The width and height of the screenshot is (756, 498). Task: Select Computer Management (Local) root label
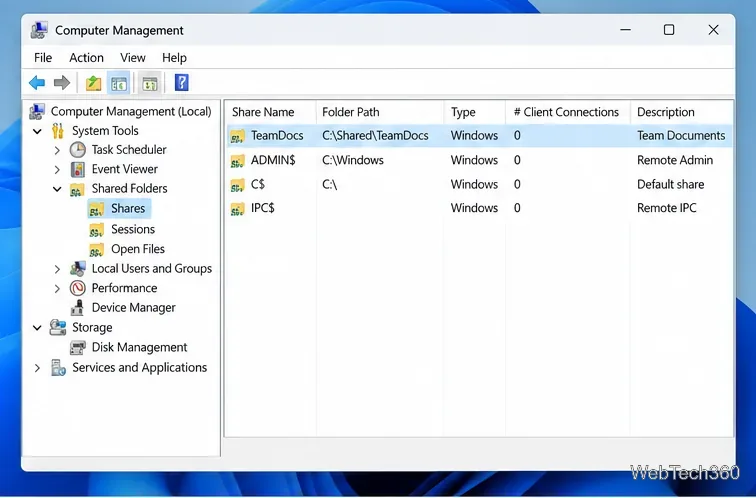131,111
